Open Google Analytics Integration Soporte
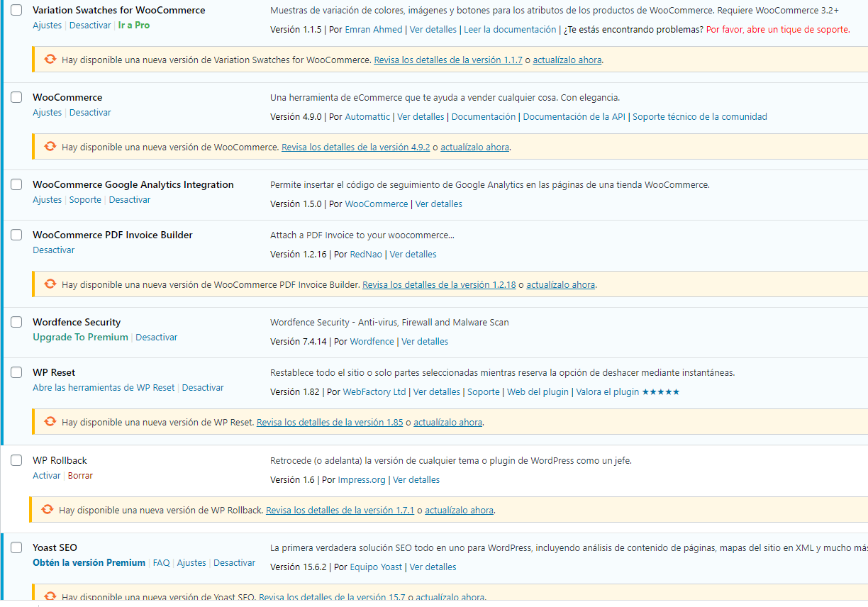The image size is (868, 607). tap(85, 200)
